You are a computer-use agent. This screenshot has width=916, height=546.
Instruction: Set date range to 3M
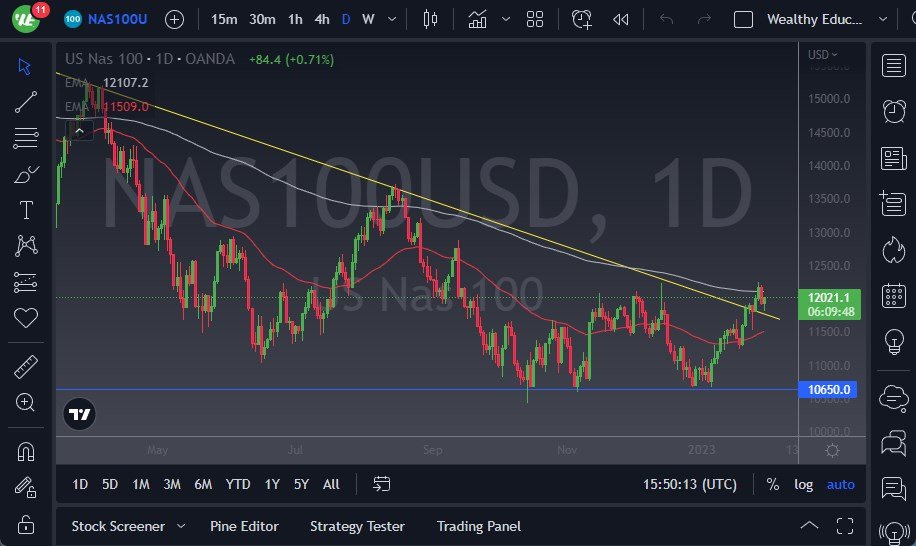point(172,484)
